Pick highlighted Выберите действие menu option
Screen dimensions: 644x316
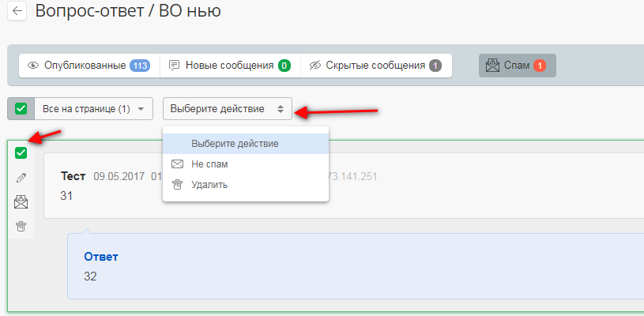235,144
